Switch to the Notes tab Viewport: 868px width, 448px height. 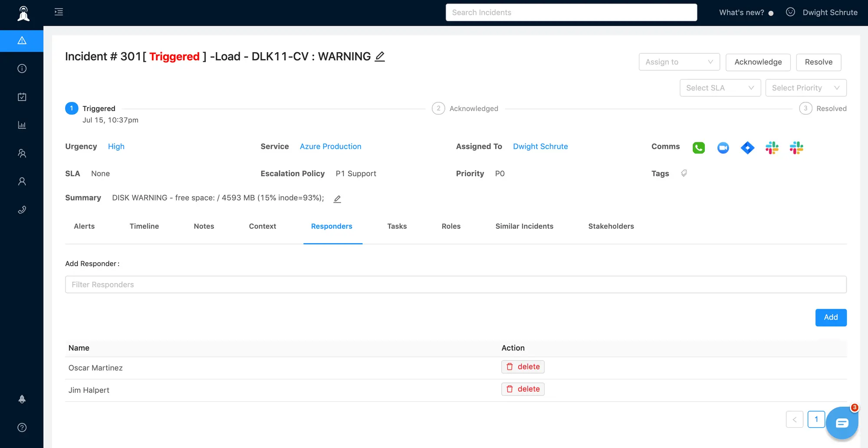[x=204, y=226]
